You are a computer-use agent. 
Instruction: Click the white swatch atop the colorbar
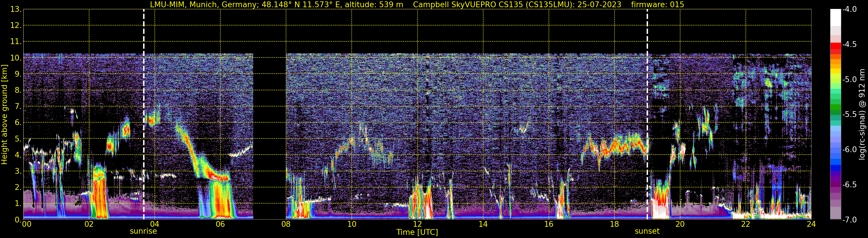(x=836, y=18)
